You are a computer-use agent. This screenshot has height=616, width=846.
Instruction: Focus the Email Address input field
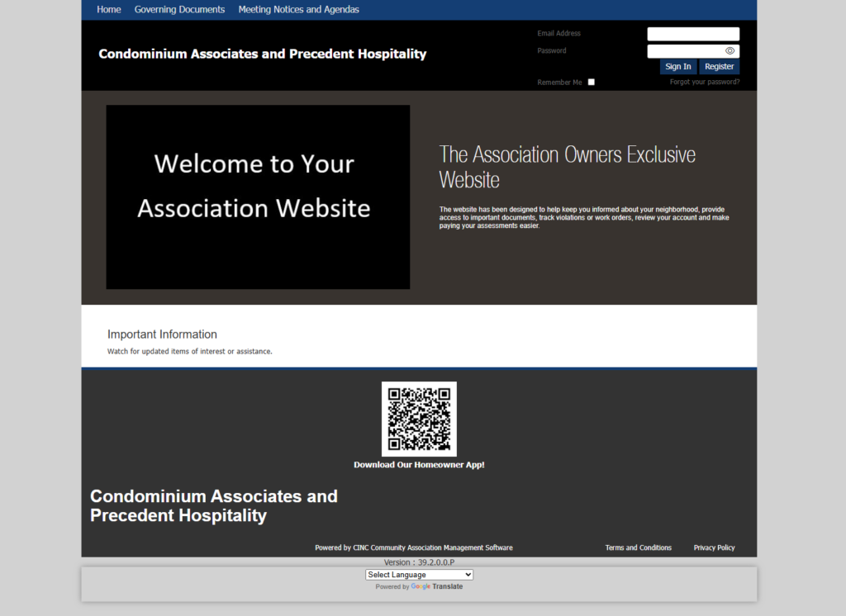(692, 34)
